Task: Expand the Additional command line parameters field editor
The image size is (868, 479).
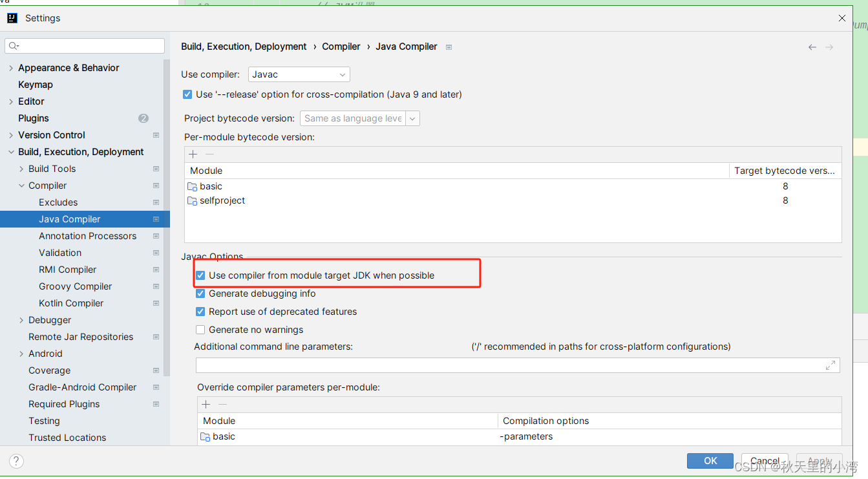Action: [x=831, y=365]
